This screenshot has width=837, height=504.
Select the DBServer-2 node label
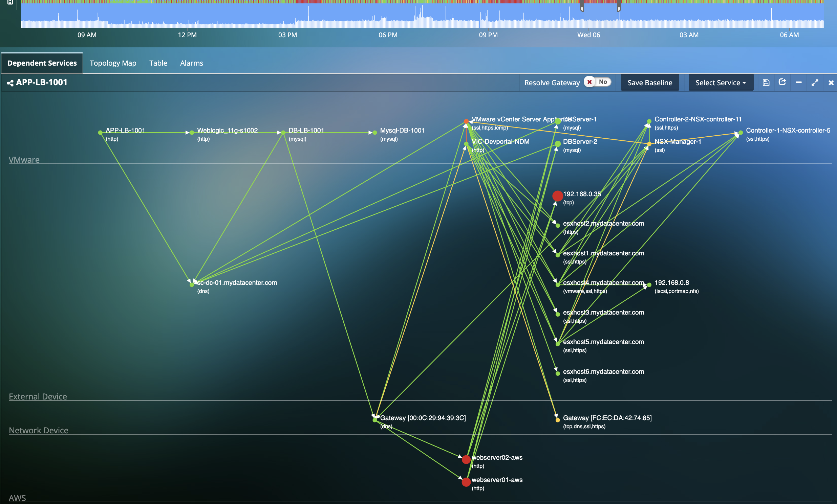pyautogui.click(x=580, y=142)
